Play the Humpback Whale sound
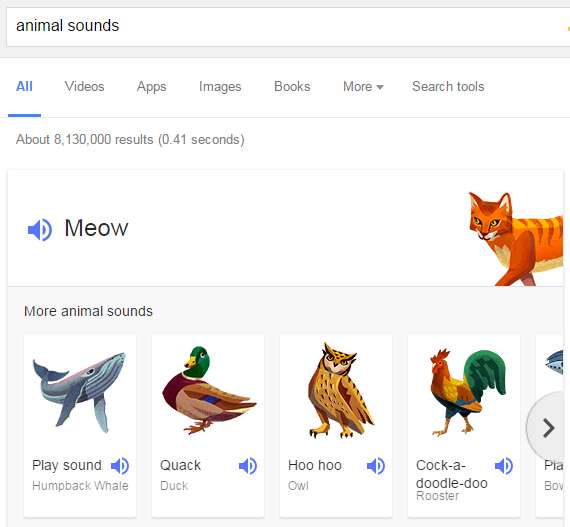Screen dimensions: 570x527 click(x=120, y=466)
